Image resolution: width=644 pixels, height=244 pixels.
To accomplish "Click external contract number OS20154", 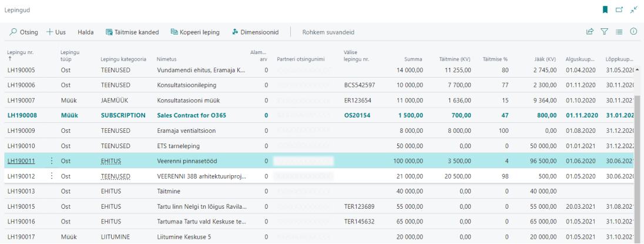I will 357,115.
